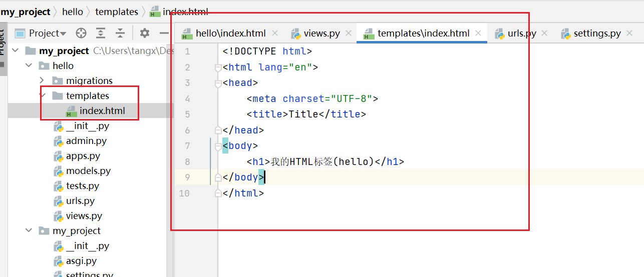The height and width of the screenshot is (277, 644).
Task: Click the closing html tag line
Action: click(x=243, y=193)
